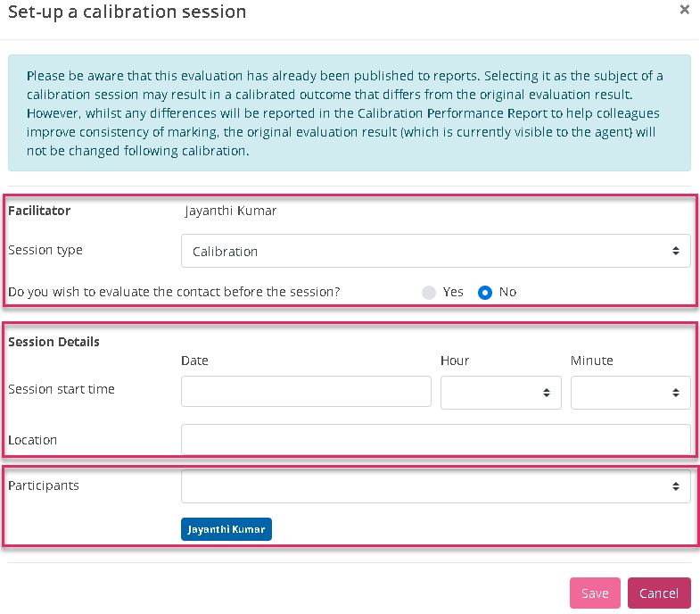Click the Session start time label

[x=62, y=389]
